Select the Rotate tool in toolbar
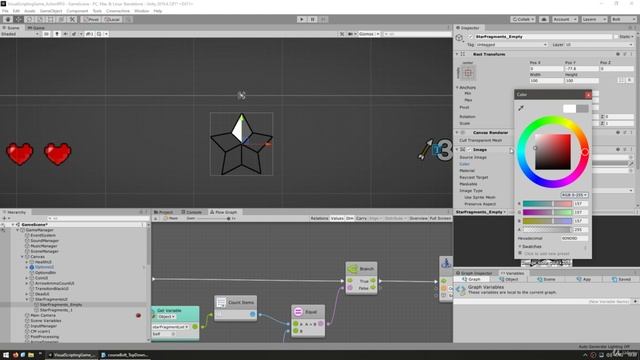The height and width of the screenshot is (360, 640). tap(29, 19)
